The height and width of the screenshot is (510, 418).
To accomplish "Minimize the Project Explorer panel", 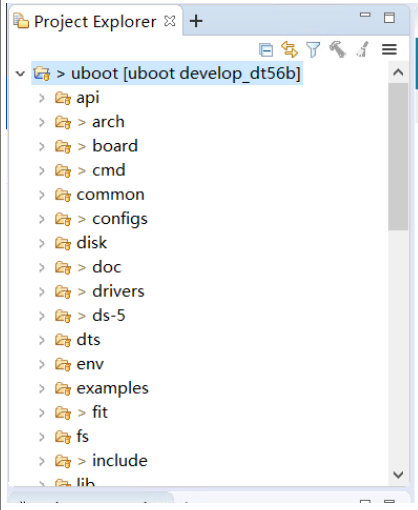I will click(x=365, y=15).
